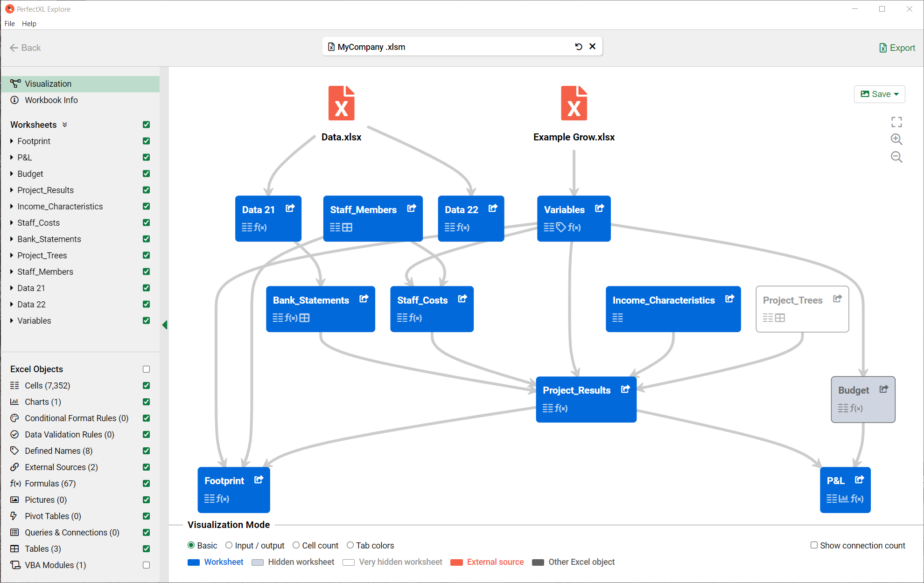
Task: Open the Help menu
Action: coord(29,23)
